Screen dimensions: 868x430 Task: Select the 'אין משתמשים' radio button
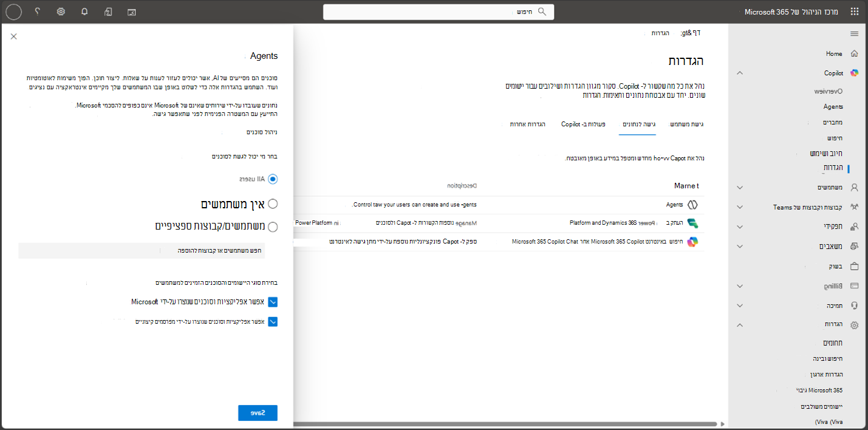tap(273, 203)
